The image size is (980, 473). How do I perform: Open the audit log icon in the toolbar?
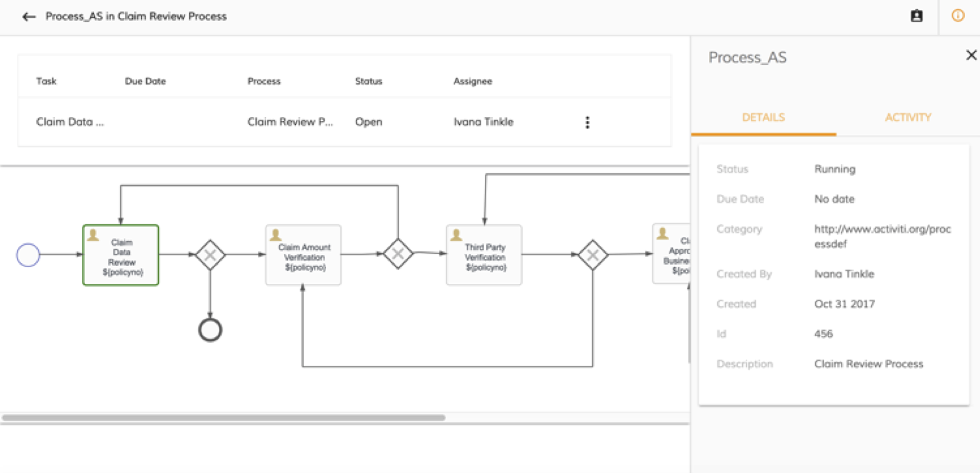(916, 16)
